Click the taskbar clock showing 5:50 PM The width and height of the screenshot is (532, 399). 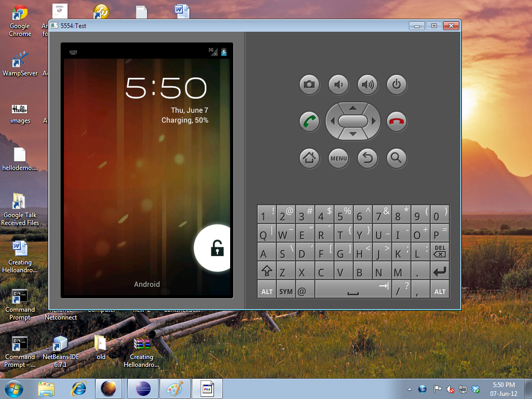503,389
